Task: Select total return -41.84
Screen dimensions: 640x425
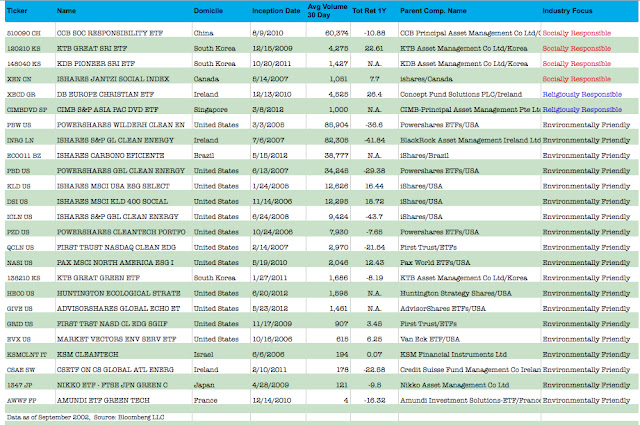Action: pos(374,140)
